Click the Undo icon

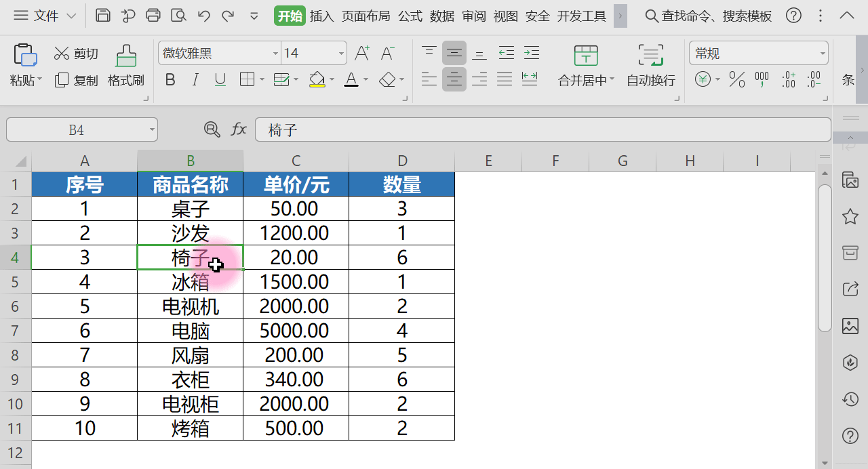pos(203,16)
